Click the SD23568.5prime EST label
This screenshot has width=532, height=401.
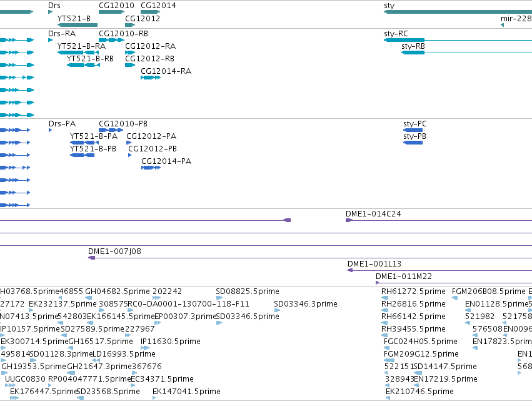(109, 392)
